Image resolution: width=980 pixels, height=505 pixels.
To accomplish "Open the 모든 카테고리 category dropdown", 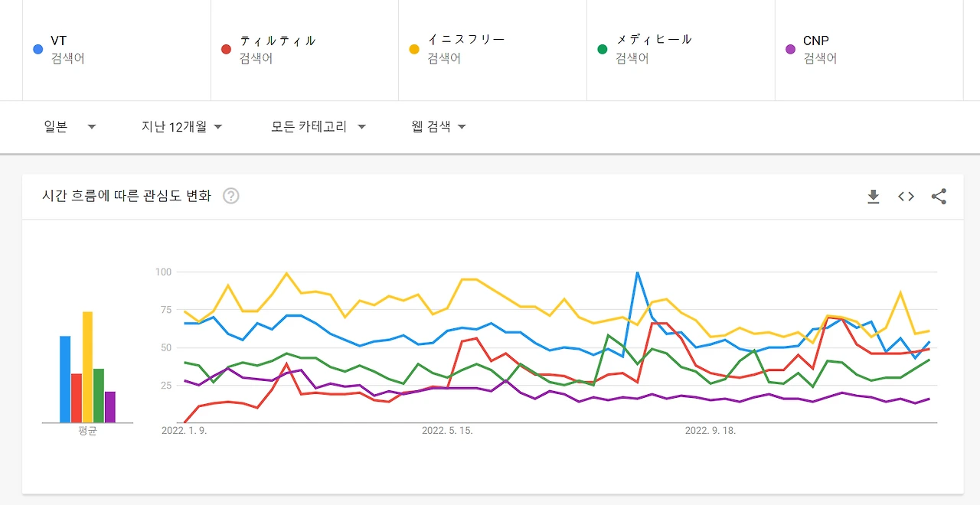I will pos(317,126).
